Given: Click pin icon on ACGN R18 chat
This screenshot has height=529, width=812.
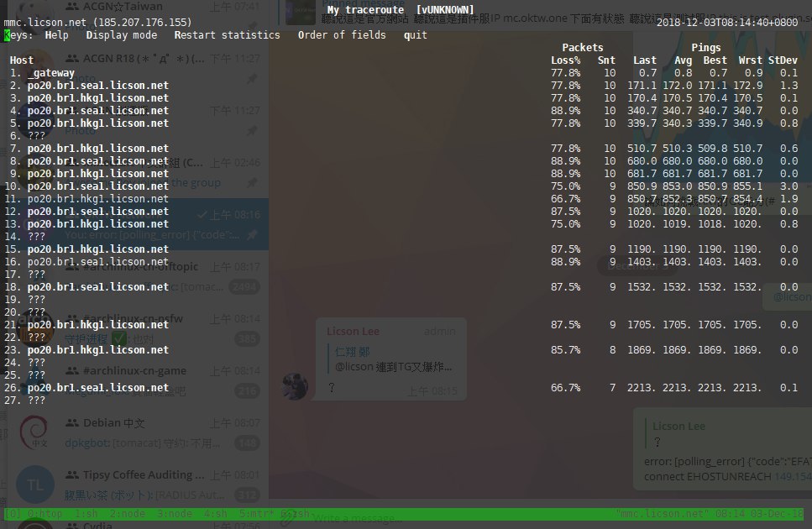Looking at the screenshot, I should tap(252, 79).
